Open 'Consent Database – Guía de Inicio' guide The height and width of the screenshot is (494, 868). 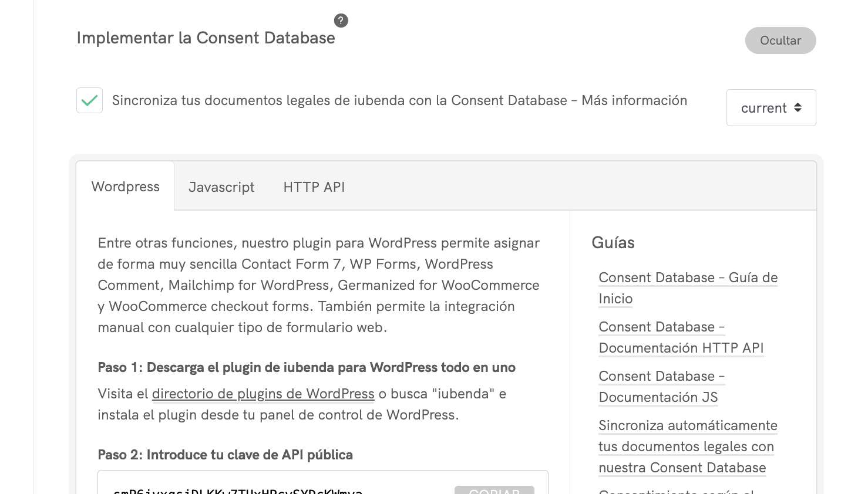tap(688, 288)
